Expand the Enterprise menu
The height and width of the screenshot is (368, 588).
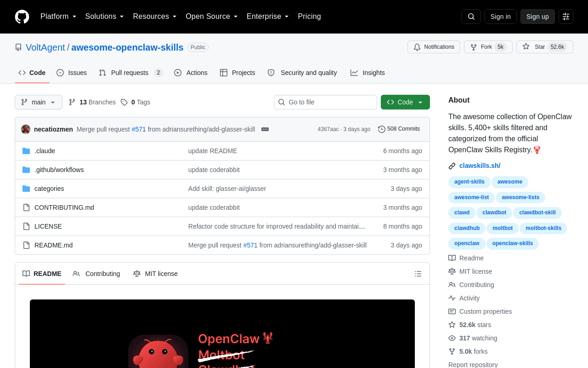268,17
